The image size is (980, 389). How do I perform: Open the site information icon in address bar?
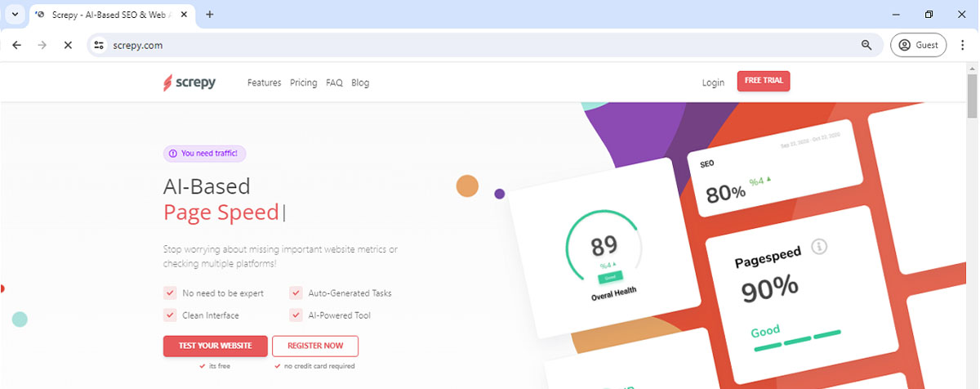click(99, 45)
